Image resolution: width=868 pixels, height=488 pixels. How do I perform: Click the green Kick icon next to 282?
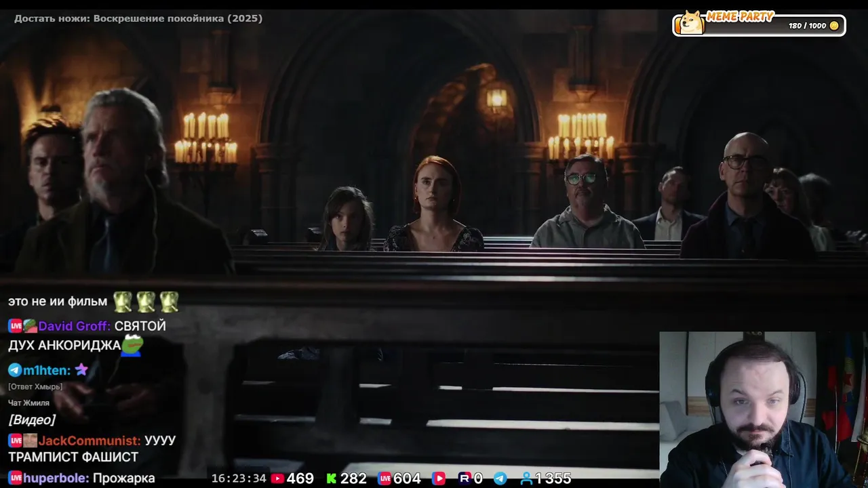pyautogui.click(x=332, y=479)
